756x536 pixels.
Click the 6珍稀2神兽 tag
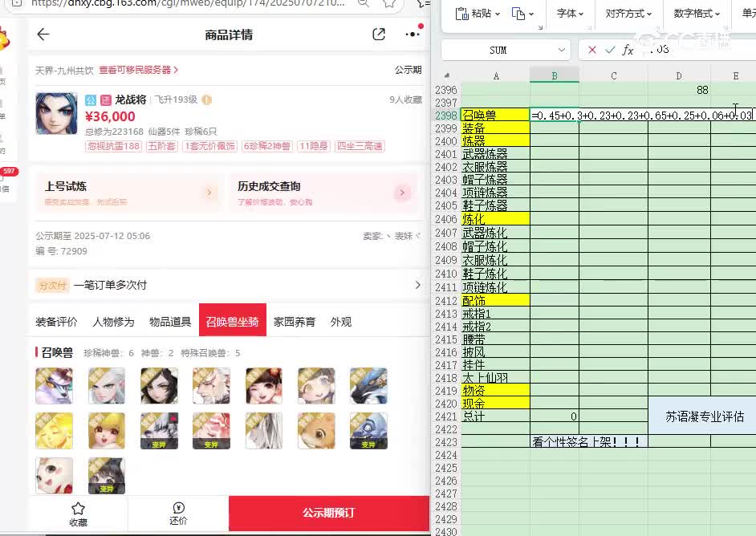coord(267,146)
